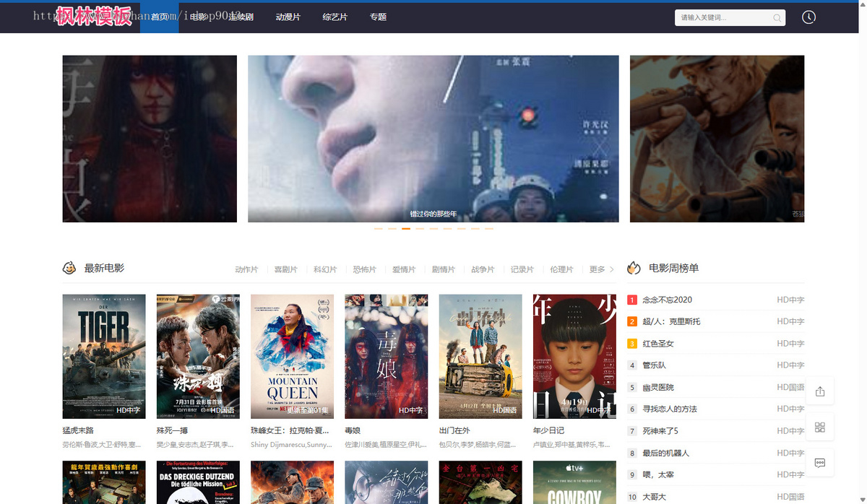Open the Cowboy poster in second row
The image size is (867, 504).
(x=574, y=482)
